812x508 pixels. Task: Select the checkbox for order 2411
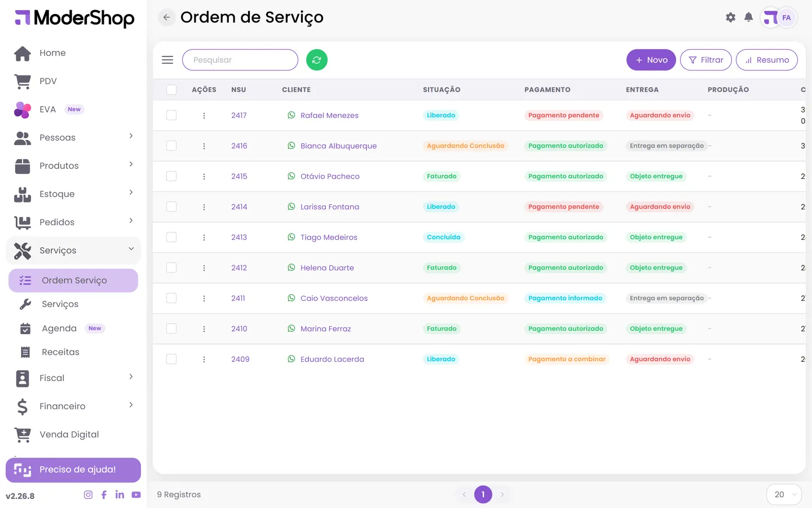click(x=171, y=298)
